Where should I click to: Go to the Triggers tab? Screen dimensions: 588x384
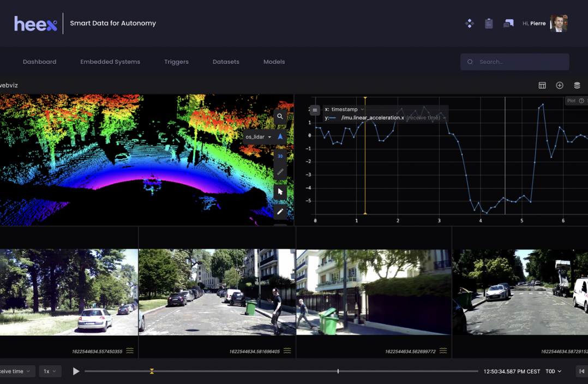pyautogui.click(x=176, y=62)
